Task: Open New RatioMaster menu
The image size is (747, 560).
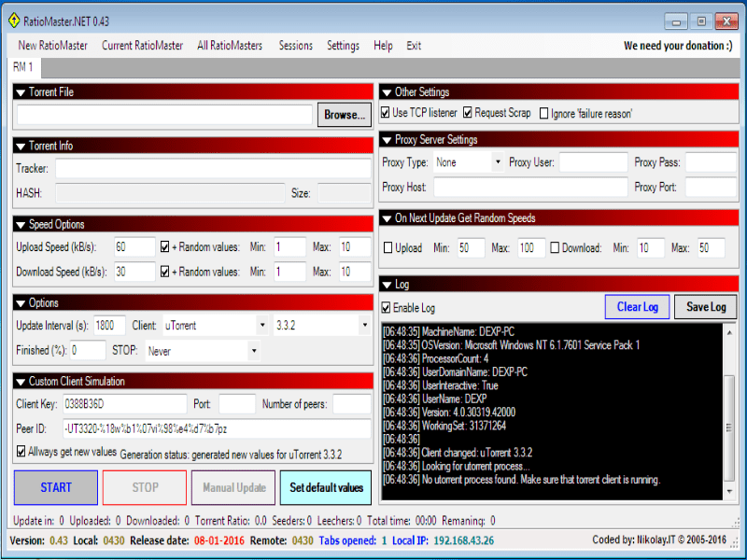Action: pos(53,46)
